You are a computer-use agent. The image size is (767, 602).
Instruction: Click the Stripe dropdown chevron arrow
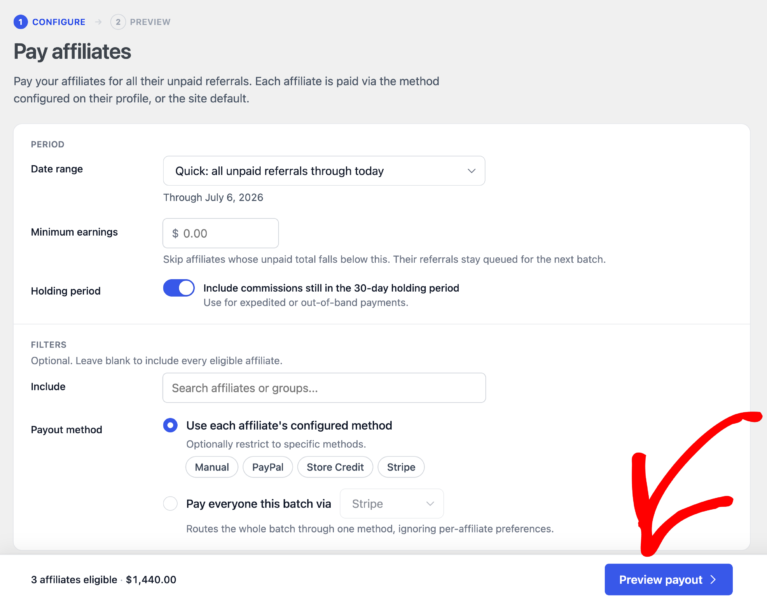click(x=430, y=503)
